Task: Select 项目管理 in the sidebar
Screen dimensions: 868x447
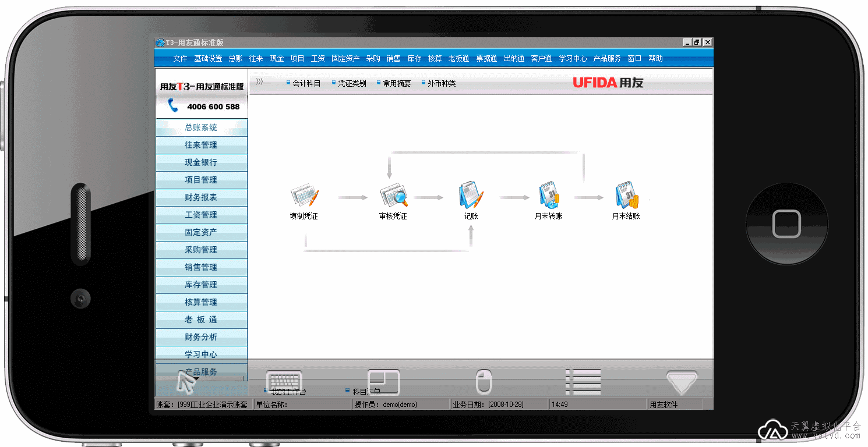Action: tap(201, 180)
